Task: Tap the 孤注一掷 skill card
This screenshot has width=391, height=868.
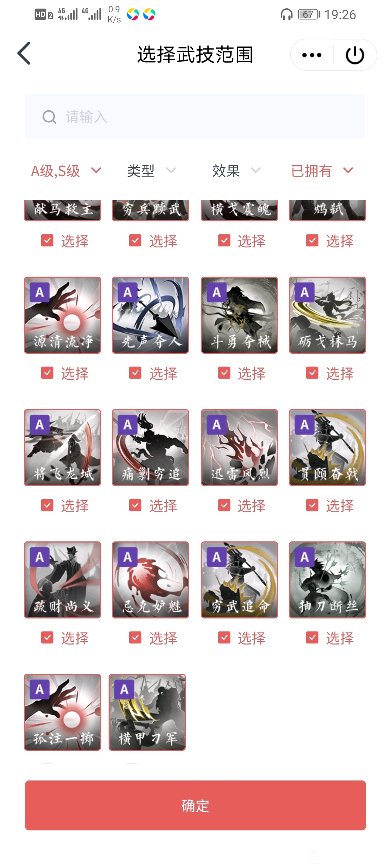Action: [x=62, y=712]
